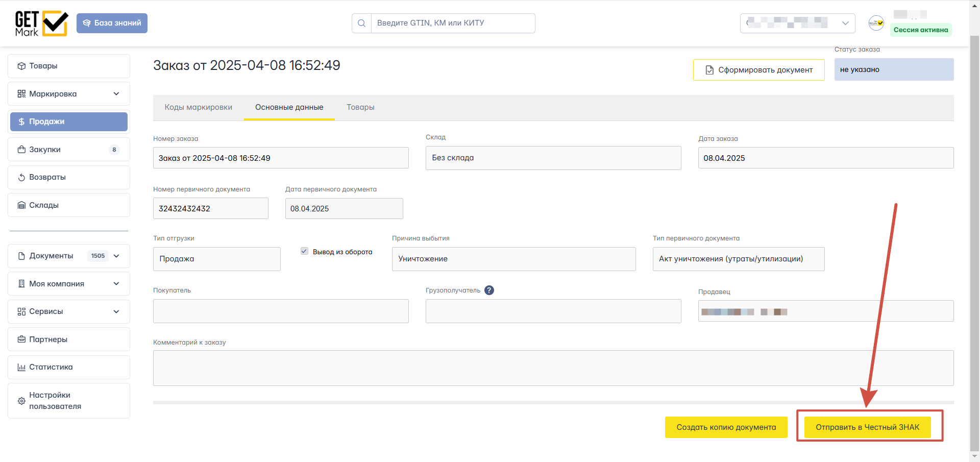This screenshot has height=462, width=980.
Task: Go to the Склады section
Action: [x=69, y=205]
